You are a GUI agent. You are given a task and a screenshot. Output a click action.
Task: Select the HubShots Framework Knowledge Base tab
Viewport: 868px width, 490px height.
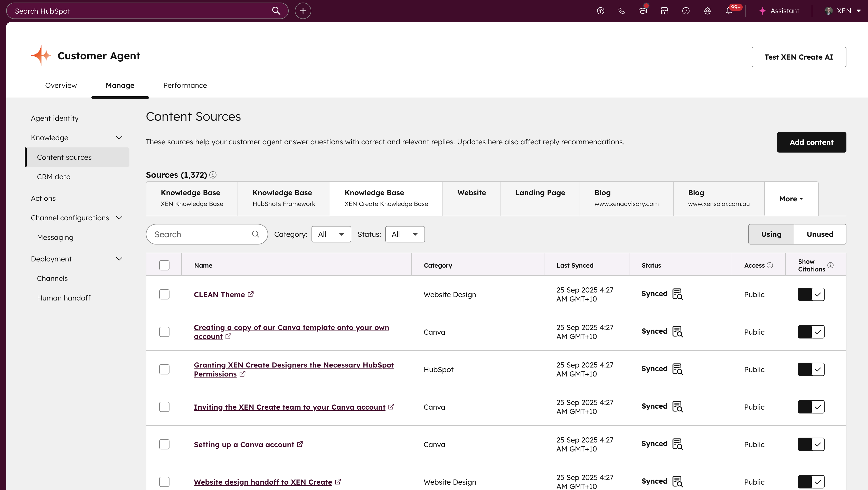284,198
